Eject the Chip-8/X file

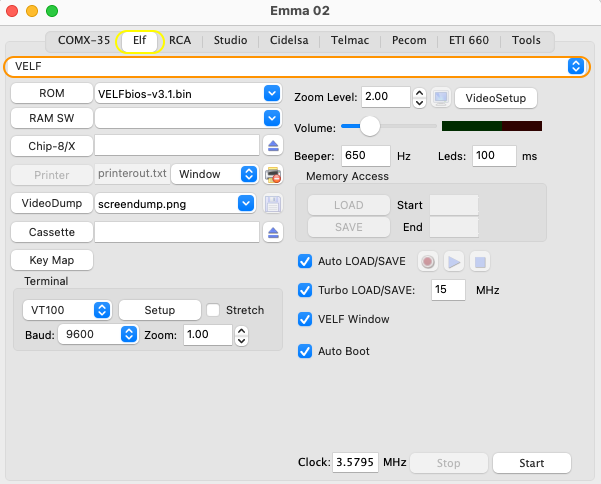tap(273, 146)
